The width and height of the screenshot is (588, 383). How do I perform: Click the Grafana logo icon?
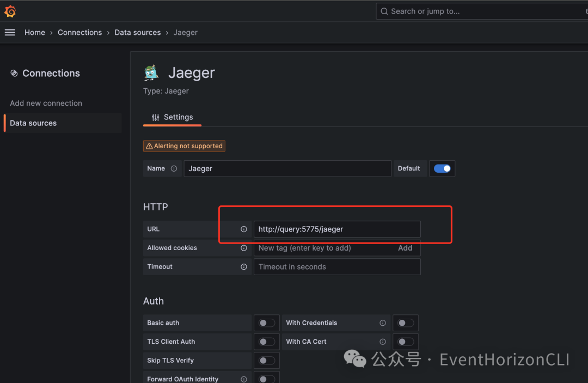point(10,11)
